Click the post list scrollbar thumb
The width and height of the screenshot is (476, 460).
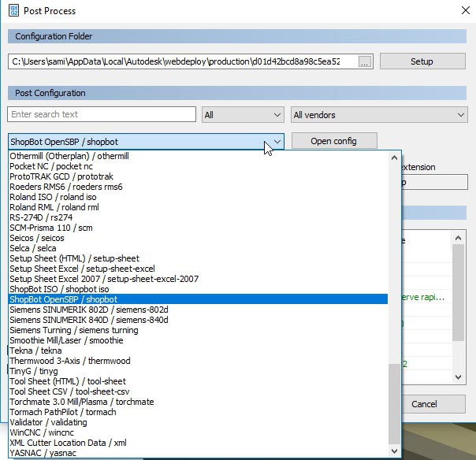point(394,404)
